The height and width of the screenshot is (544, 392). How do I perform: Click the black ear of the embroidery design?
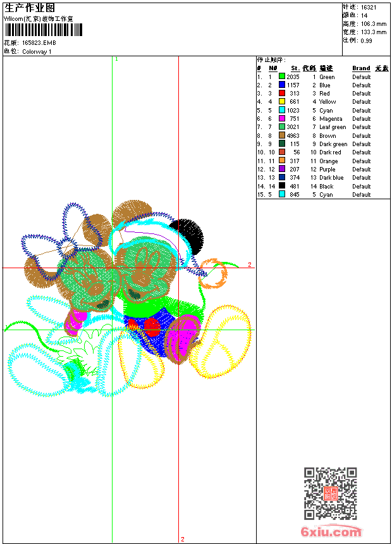click(190, 236)
